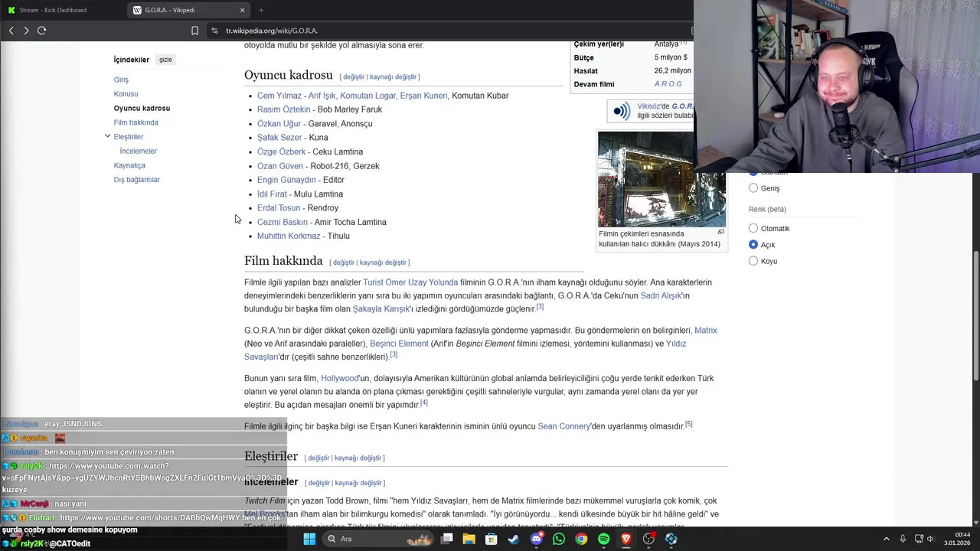Open a new browser tab
The height and width of the screenshot is (551, 980).
coord(261,10)
